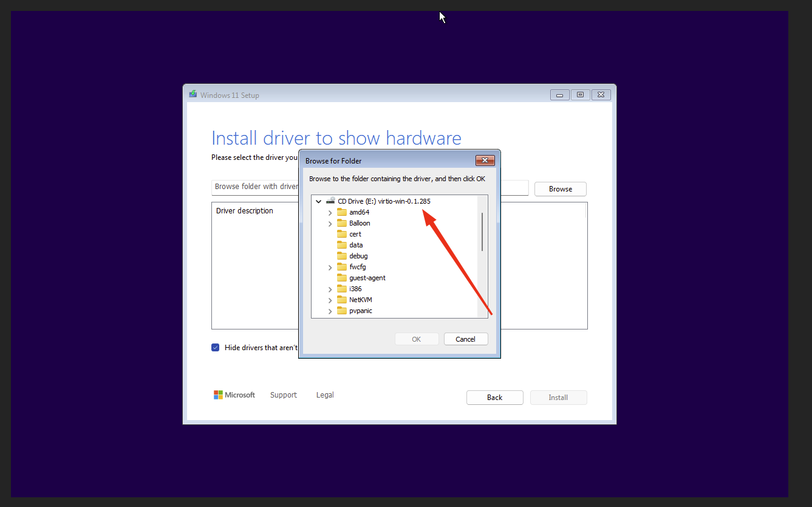The width and height of the screenshot is (812, 507).
Task: Select the amd64 folder
Action: 358,212
